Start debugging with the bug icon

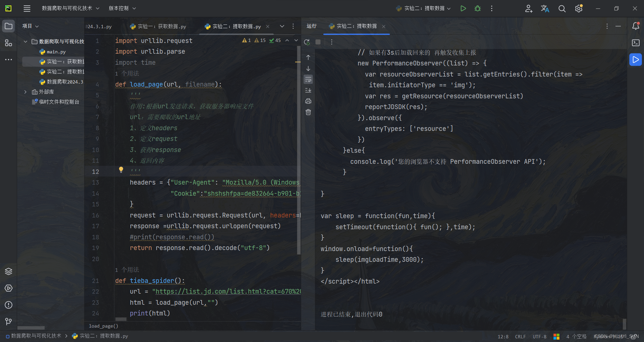(478, 8)
